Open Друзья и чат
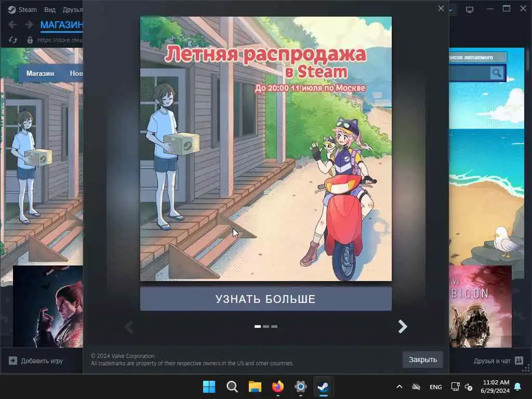This screenshot has width=532, height=399. pyautogui.click(x=492, y=361)
